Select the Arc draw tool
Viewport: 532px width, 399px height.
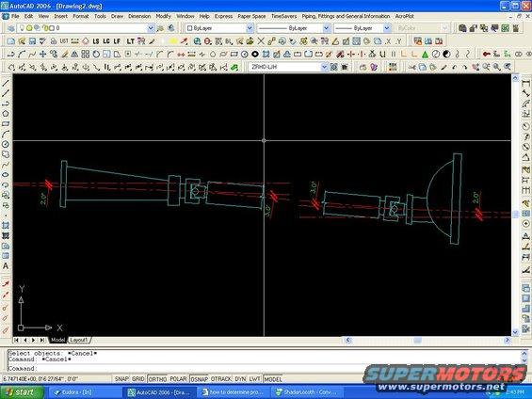(6, 134)
